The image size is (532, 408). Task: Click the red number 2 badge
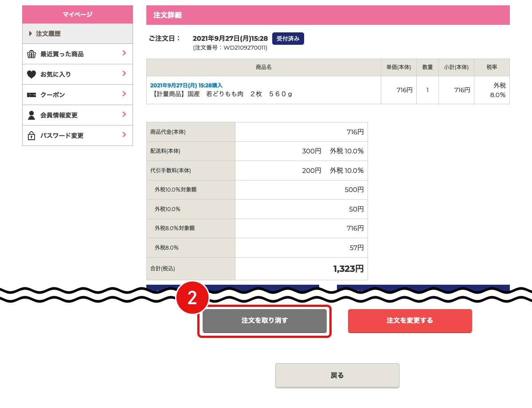[x=192, y=298]
